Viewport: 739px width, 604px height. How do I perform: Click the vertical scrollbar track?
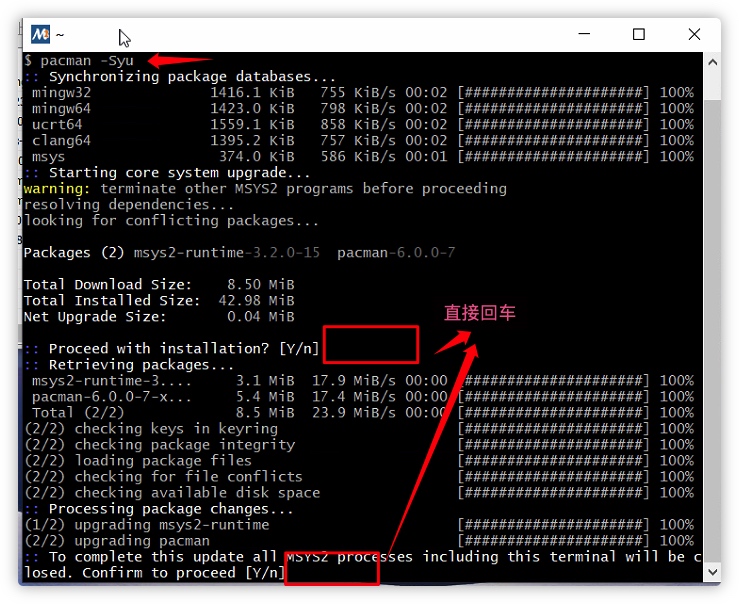(x=712, y=320)
